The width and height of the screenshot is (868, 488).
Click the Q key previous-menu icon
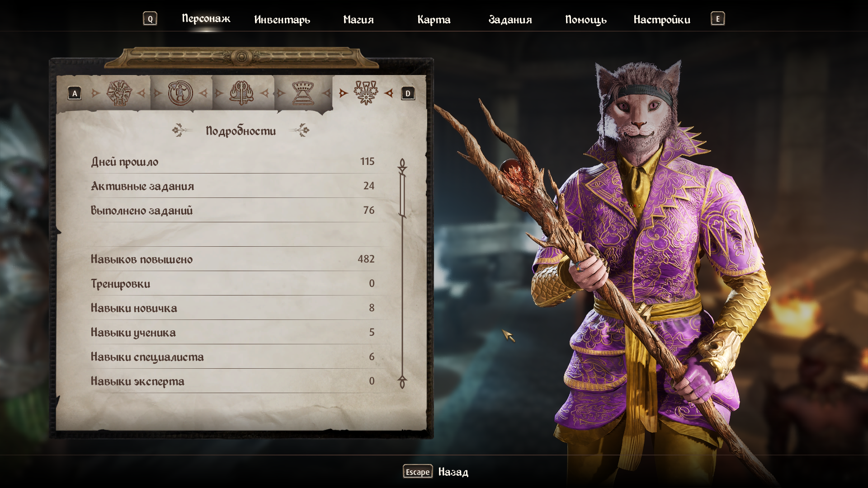coord(150,19)
